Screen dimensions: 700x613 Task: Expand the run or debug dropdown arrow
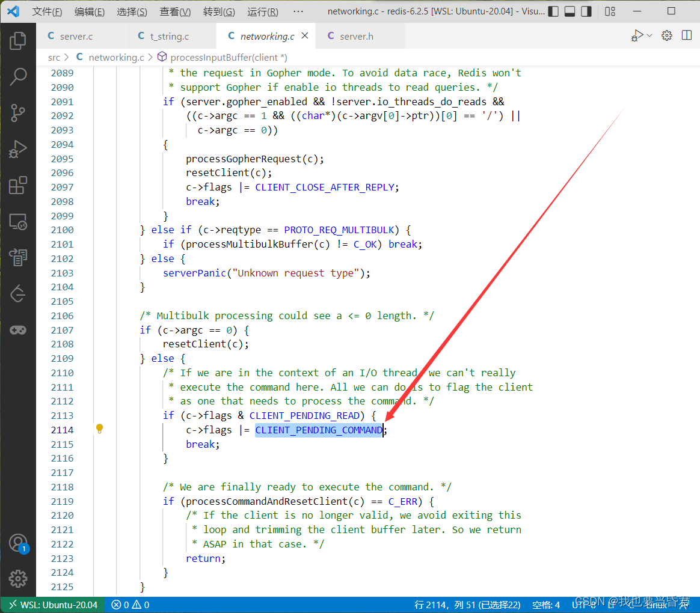649,36
